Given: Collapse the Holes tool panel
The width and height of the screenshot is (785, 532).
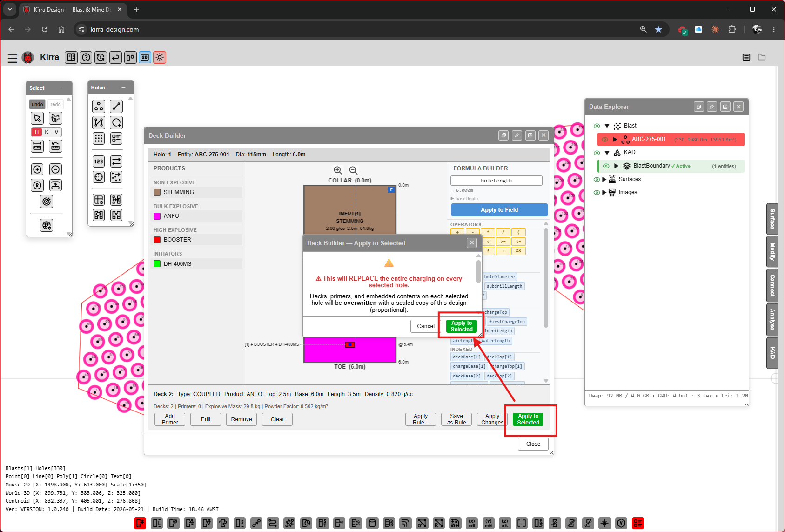Looking at the screenshot, I should tap(123, 88).
